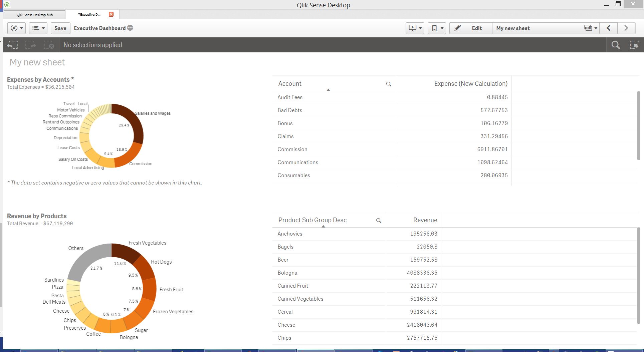Open the My new sheet selector

tap(546, 28)
